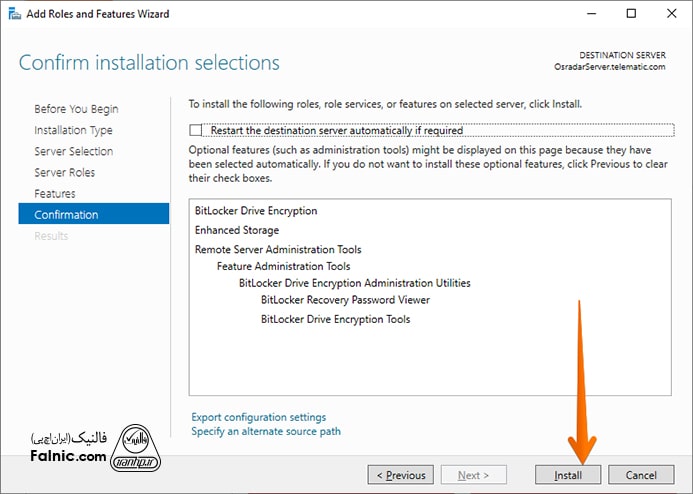Viewport: 694px width, 494px height.
Task: Open the Export configuration settings link
Action: click(x=258, y=417)
